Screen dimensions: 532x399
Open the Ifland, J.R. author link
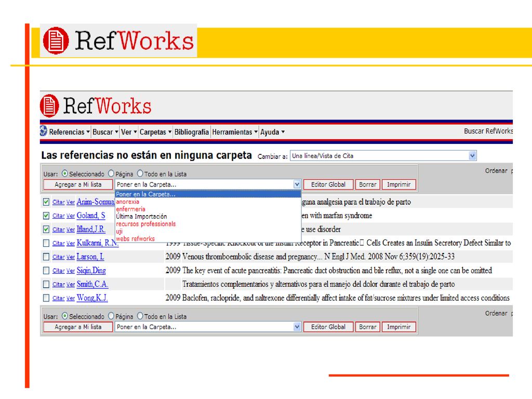(x=91, y=229)
